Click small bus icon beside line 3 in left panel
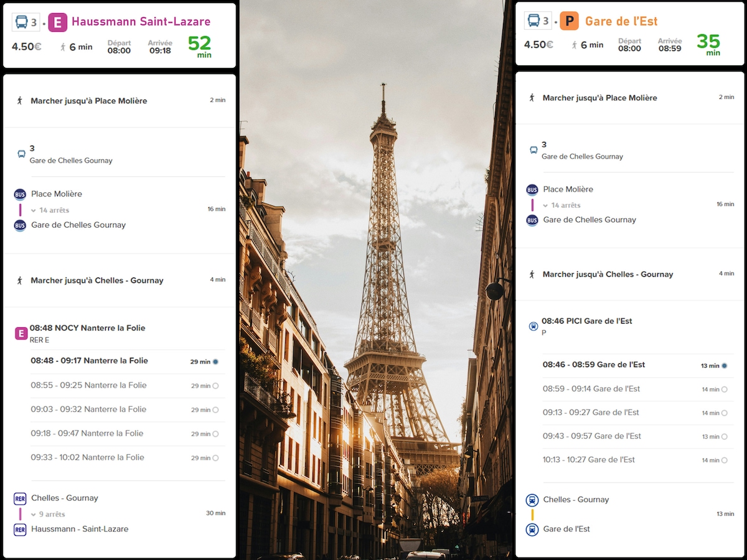747x560 pixels. coord(21,154)
